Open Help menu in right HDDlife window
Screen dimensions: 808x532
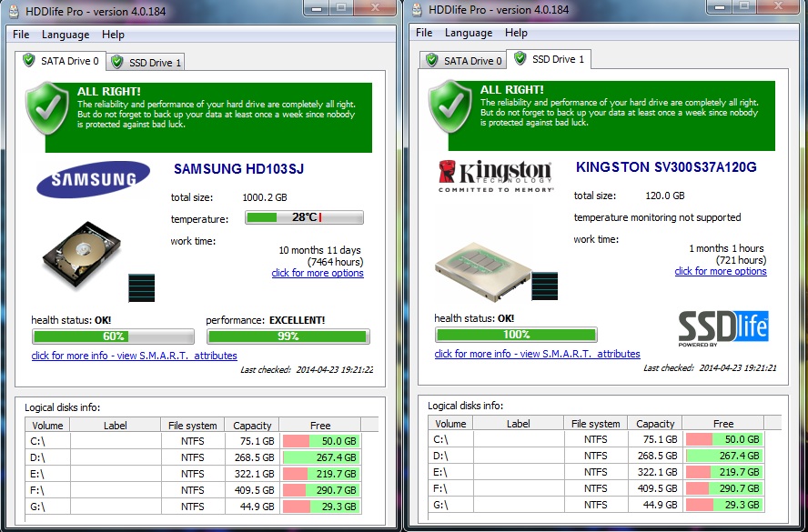coord(516,33)
